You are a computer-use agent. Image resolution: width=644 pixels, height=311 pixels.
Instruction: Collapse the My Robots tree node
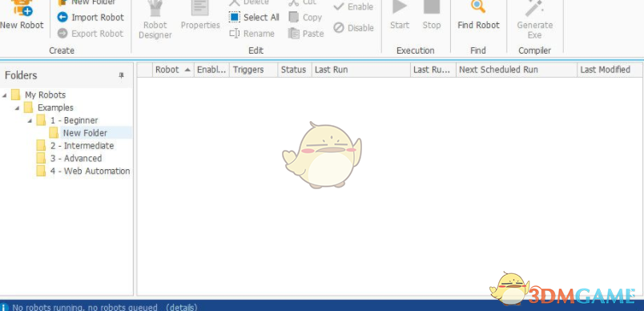click(5, 95)
